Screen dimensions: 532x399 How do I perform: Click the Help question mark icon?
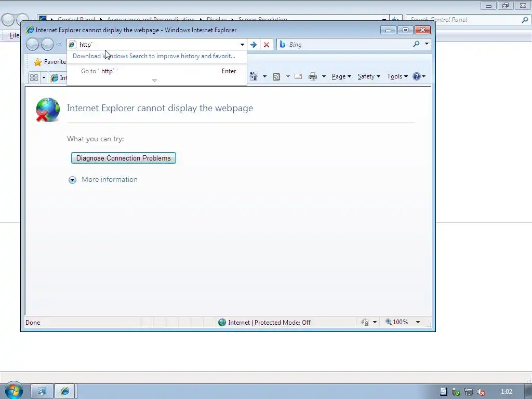coord(417,76)
